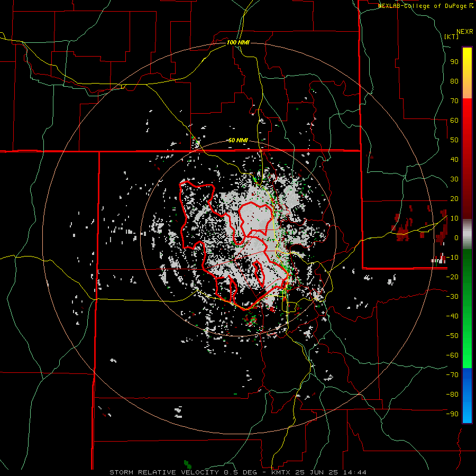This screenshot has width=476, height=476.
Task: Click the -20 knot value on the scale
Action: click(452, 277)
